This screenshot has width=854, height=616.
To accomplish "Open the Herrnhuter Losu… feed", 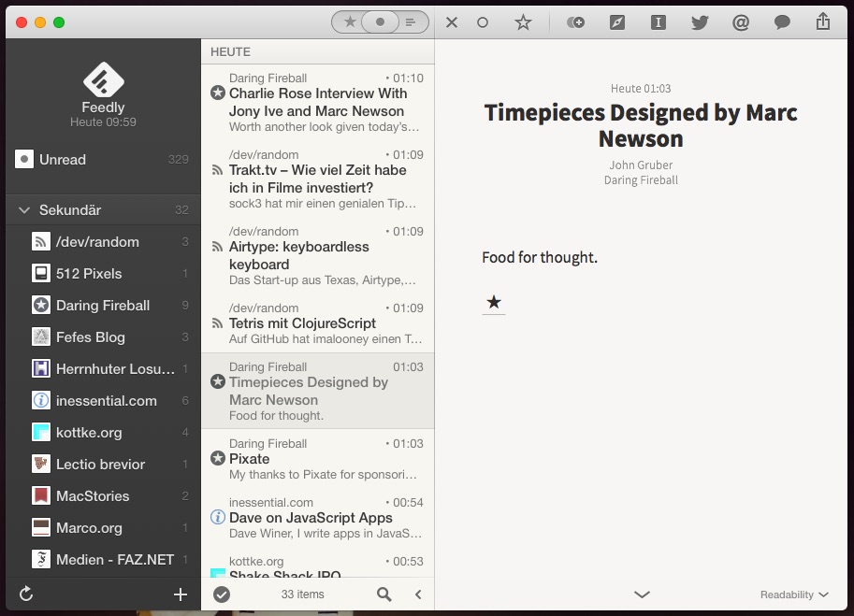I will 103,369.
